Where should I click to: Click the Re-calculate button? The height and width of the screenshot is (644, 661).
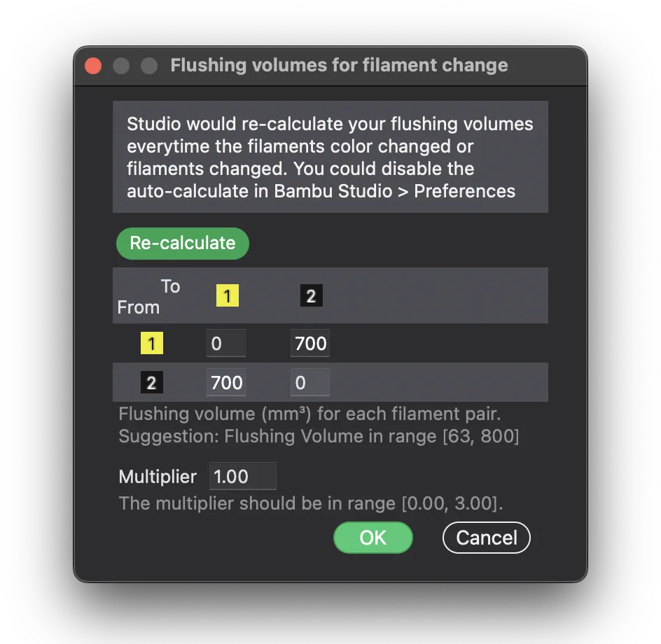(183, 243)
